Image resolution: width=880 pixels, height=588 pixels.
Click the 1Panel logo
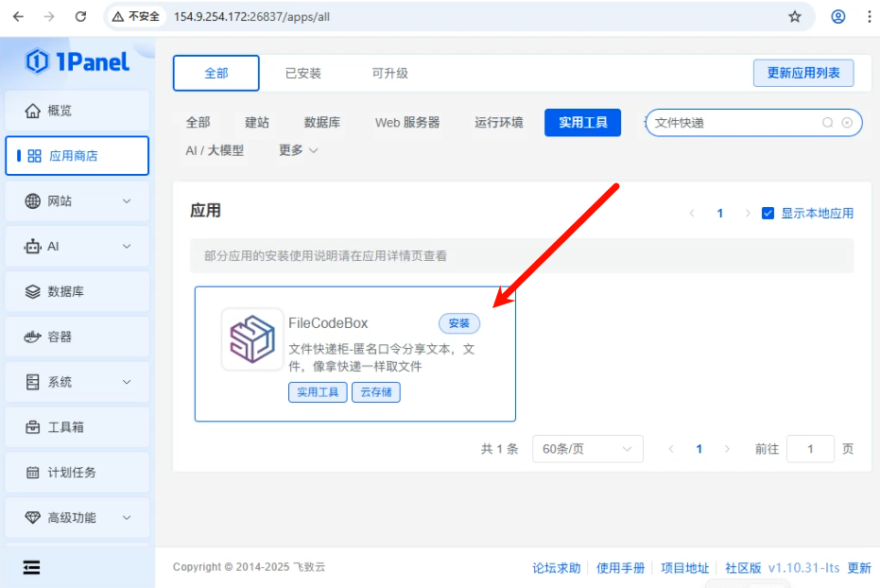77,61
